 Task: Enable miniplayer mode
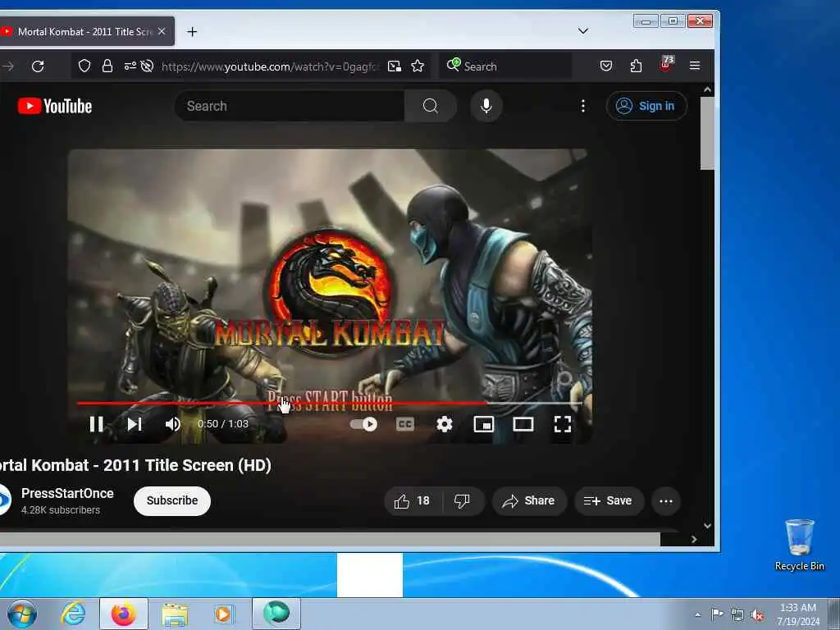coord(484,424)
